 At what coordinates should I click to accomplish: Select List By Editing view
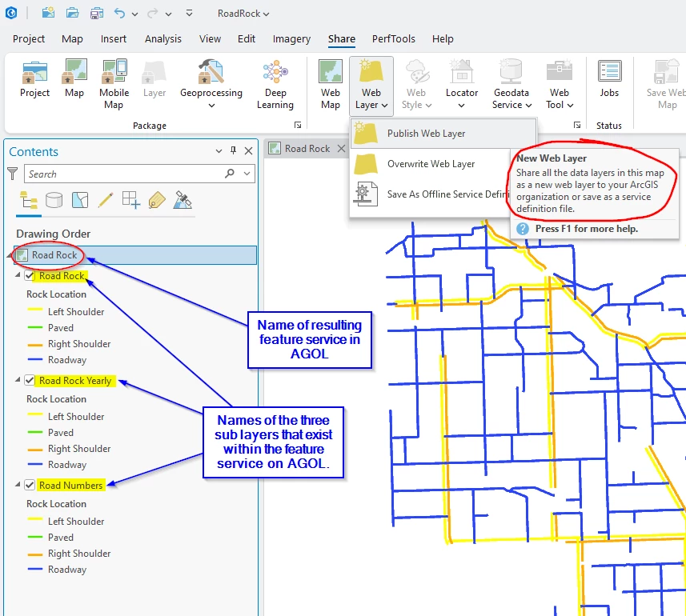(106, 201)
